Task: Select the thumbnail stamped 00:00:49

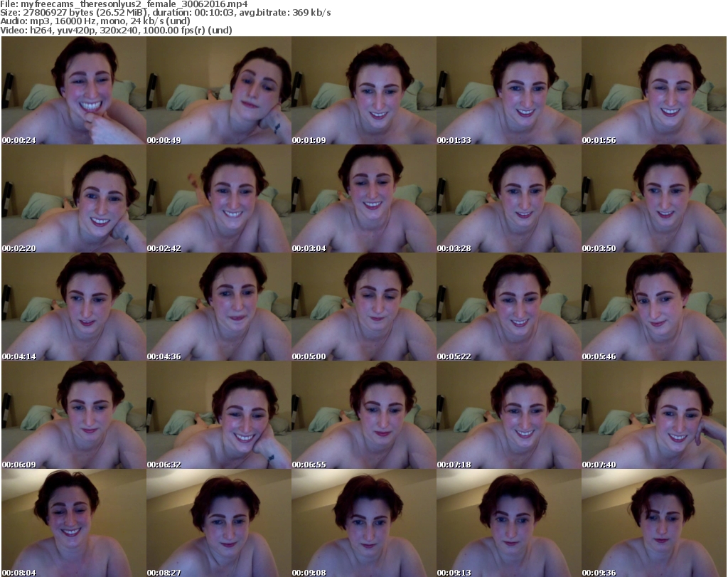Action: (219, 90)
